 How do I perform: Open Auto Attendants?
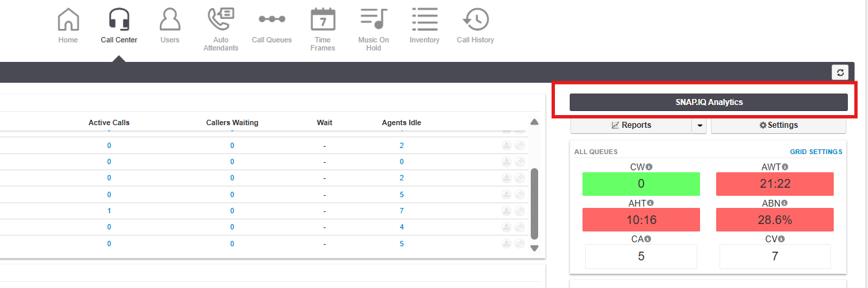[221, 30]
